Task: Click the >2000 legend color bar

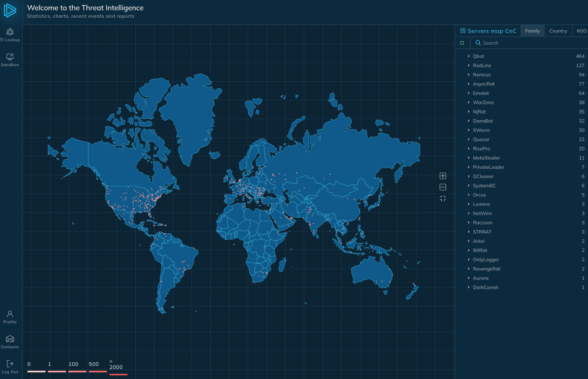Action: tap(118, 374)
